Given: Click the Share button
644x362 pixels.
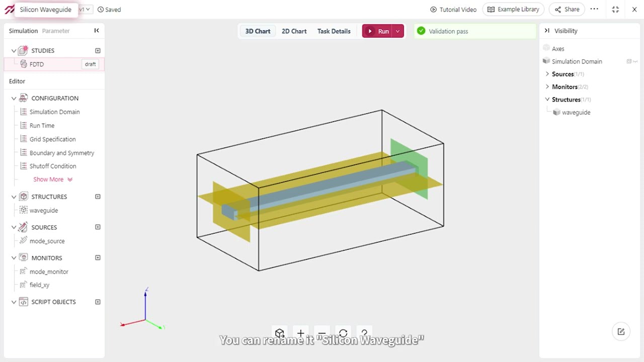Looking at the screenshot, I should (x=567, y=10).
